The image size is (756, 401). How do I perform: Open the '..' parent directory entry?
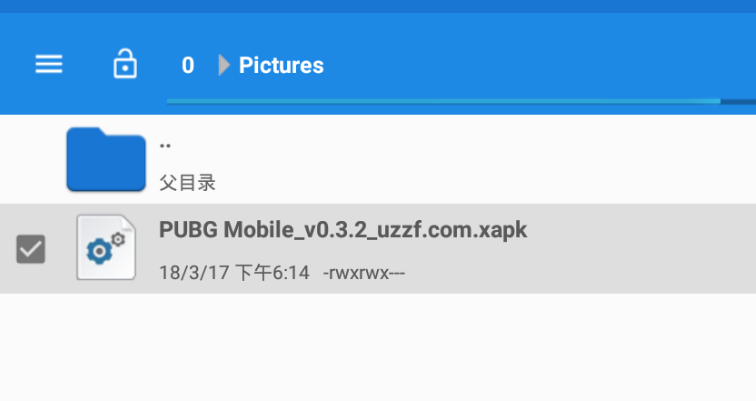tap(378, 159)
